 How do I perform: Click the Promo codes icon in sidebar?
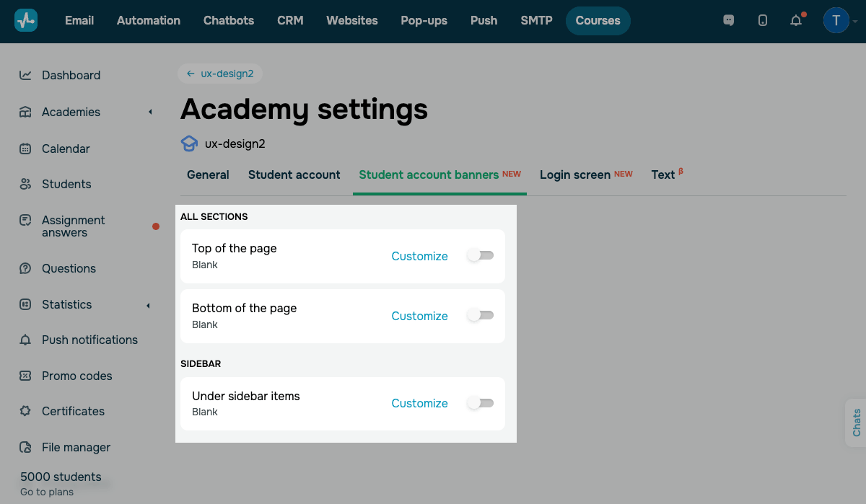(x=26, y=376)
